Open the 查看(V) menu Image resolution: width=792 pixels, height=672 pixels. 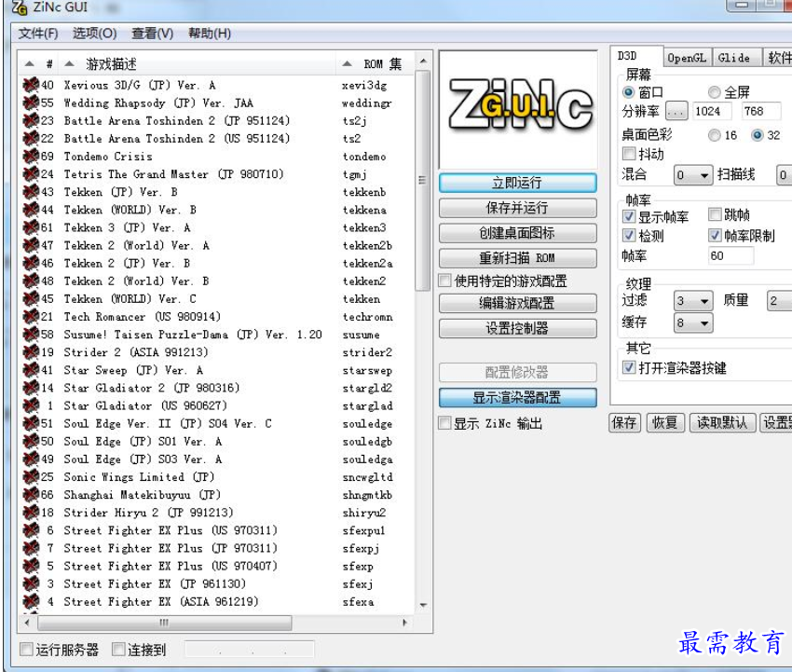point(153,34)
